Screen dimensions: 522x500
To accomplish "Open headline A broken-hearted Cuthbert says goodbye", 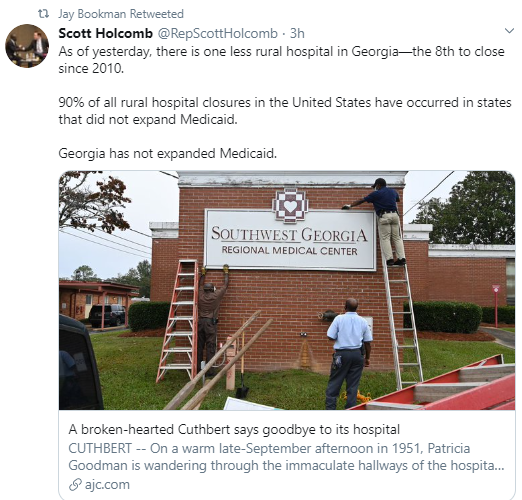I will click(x=234, y=429).
